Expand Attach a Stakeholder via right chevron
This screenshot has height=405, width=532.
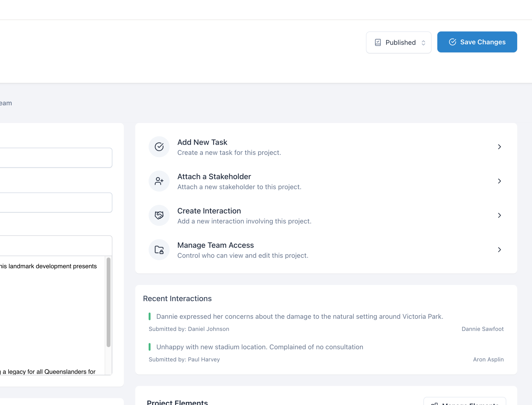(x=499, y=181)
